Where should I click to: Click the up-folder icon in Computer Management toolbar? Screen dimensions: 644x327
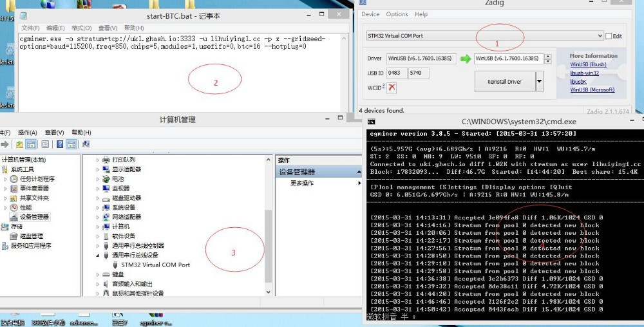coord(20,144)
